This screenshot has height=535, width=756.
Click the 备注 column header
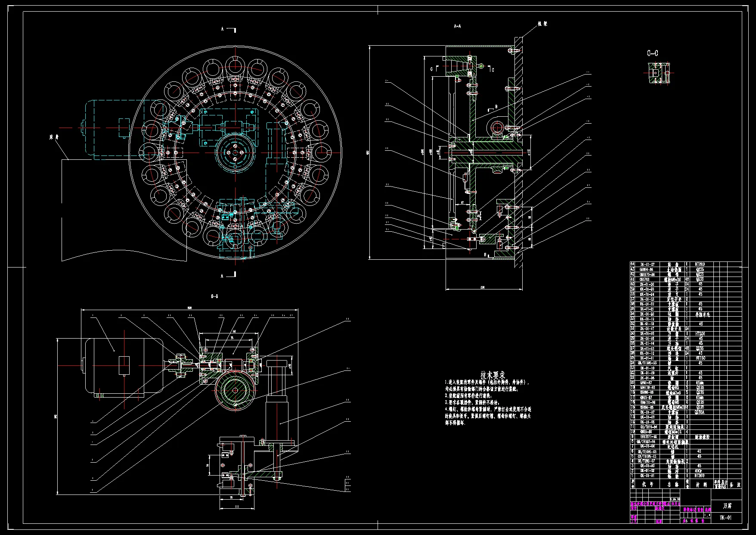point(734,484)
